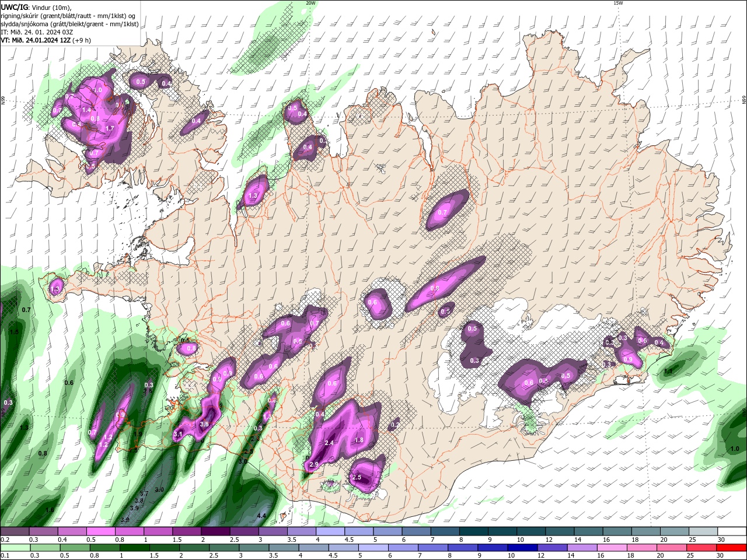Click the 'rigning/skúrir' legend description line
The width and height of the screenshot is (747, 560).
tap(68, 16)
